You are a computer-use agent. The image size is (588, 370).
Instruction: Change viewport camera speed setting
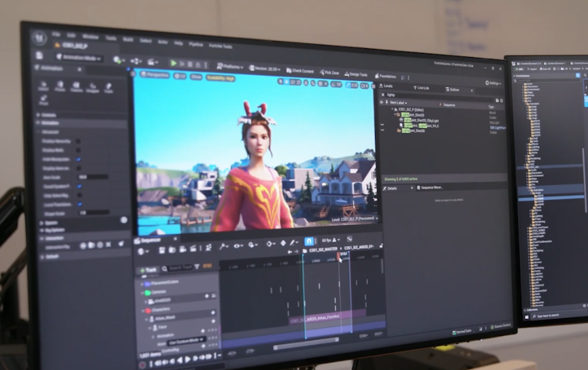coord(364,86)
